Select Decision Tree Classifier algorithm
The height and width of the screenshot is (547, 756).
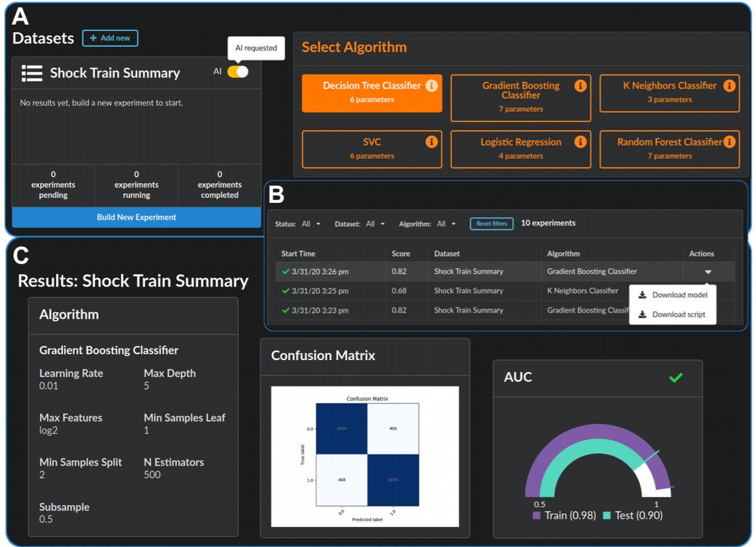(372, 93)
